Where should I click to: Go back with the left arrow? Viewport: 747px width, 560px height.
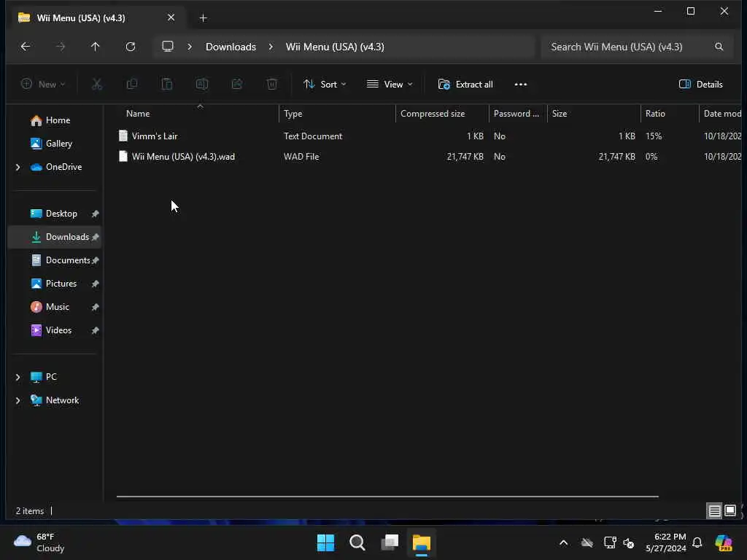tap(26, 47)
